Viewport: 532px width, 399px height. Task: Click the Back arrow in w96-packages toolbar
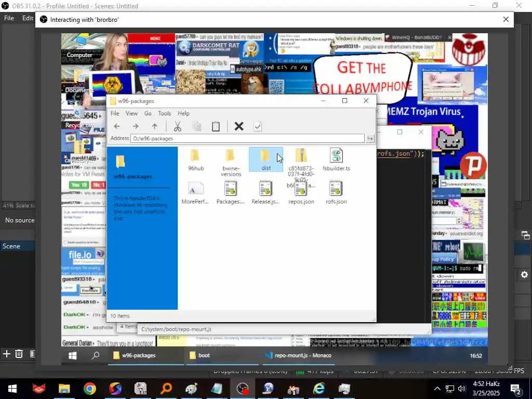pyautogui.click(x=117, y=126)
